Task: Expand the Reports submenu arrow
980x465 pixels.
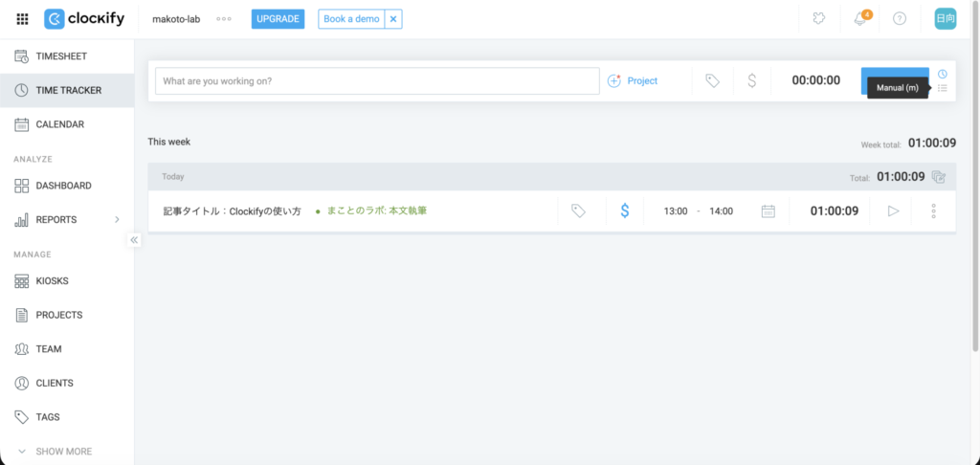Action: [117, 220]
